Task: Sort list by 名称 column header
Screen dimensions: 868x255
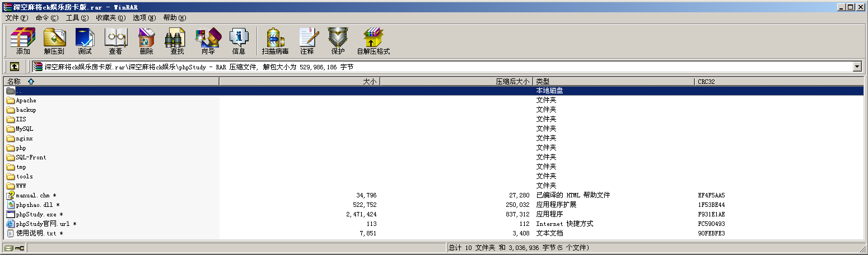Action: pos(111,82)
